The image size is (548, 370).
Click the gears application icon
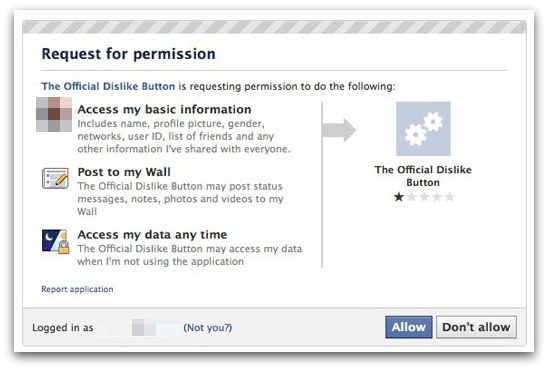point(423,129)
